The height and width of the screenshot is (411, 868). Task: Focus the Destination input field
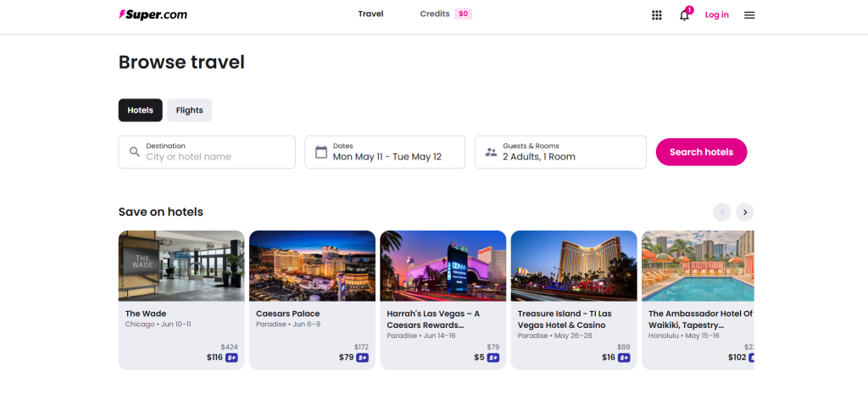[x=207, y=153]
